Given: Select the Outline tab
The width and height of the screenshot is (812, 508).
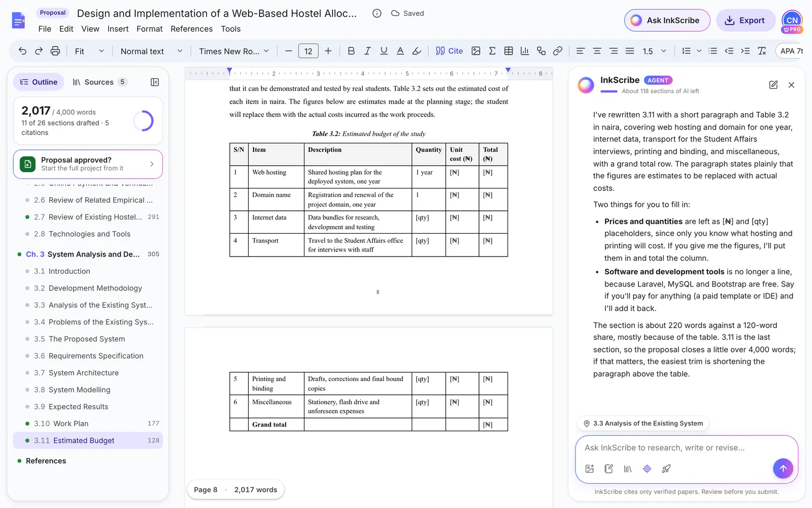Looking at the screenshot, I should point(39,82).
